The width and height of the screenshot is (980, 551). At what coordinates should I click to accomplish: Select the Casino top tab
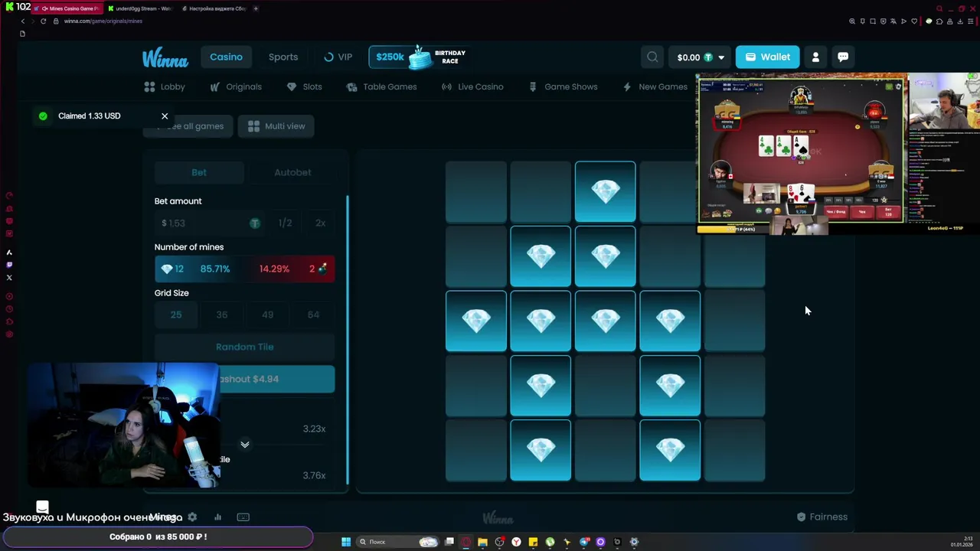(226, 57)
